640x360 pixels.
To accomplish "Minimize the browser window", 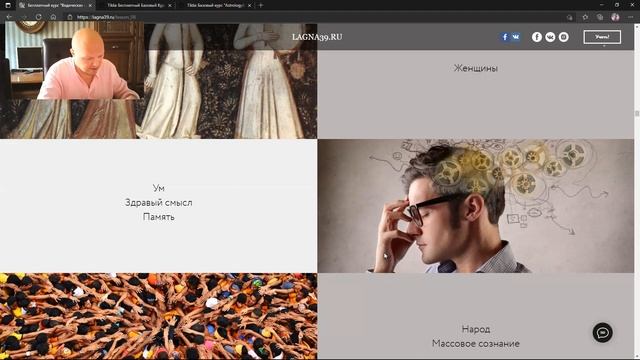I will coord(602,5).
